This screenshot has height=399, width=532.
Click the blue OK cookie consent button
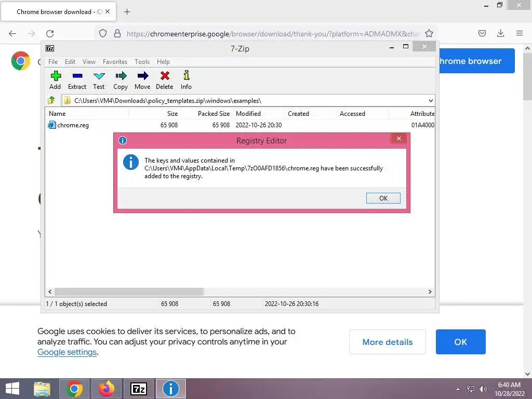coord(460,342)
